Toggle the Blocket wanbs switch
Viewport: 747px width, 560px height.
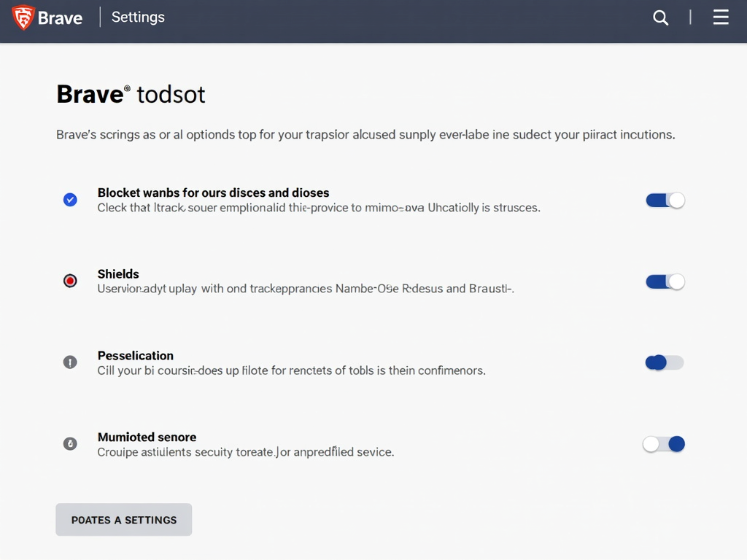[x=665, y=201]
